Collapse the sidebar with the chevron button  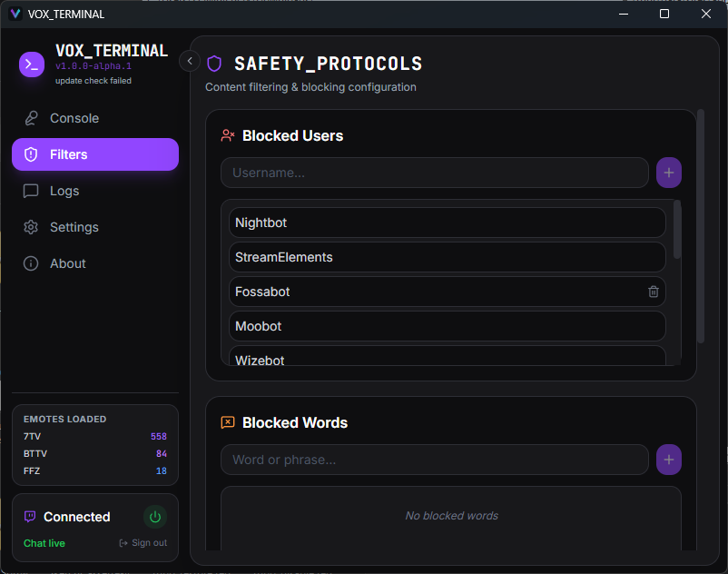190,61
